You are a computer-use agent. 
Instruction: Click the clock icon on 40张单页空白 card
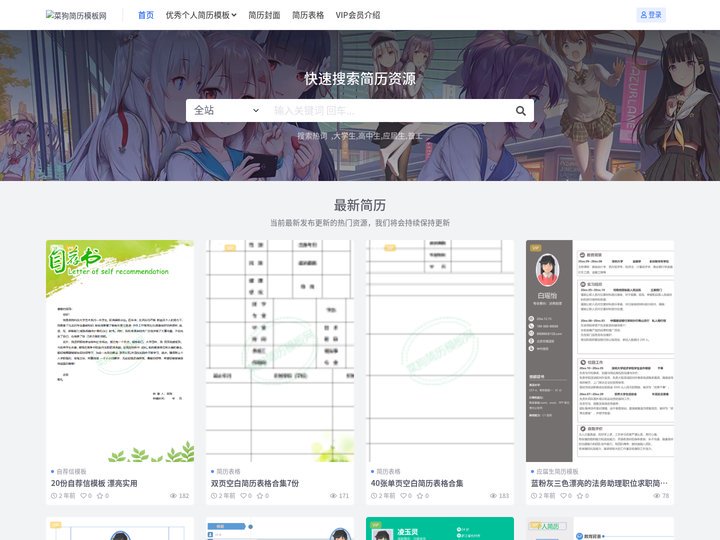pyautogui.click(x=374, y=496)
